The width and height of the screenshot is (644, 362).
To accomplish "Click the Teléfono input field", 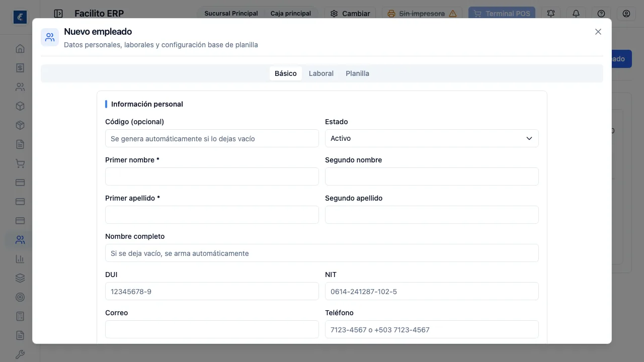I will click(432, 329).
